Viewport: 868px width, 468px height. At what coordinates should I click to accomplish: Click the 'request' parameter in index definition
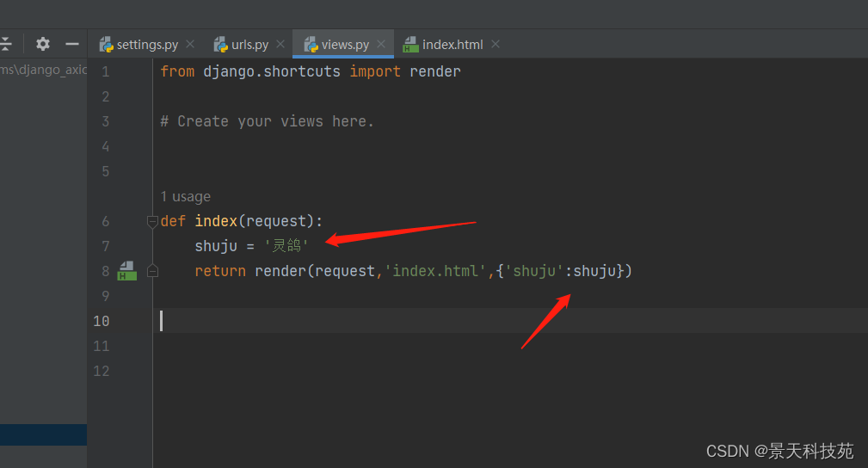coord(275,222)
